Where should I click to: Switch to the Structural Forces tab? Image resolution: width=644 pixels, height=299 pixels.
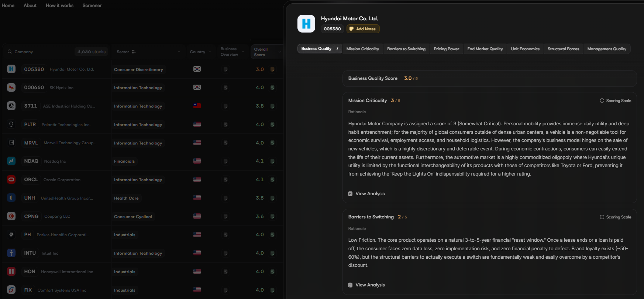point(563,49)
